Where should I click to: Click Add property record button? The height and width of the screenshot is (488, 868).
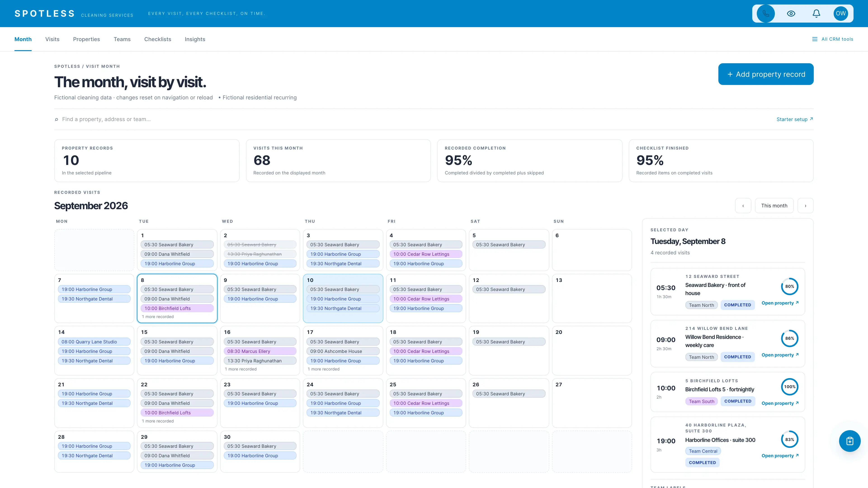pyautogui.click(x=766, y=74)
